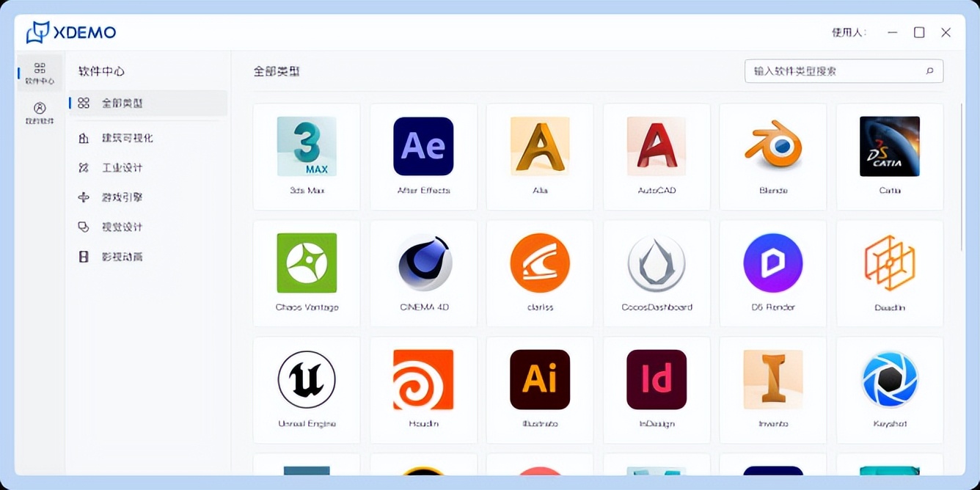Click the Unreal Engine name label
The height and width of the screenshot is (490, 980).
pyautogui.click(x=307, y=424)
